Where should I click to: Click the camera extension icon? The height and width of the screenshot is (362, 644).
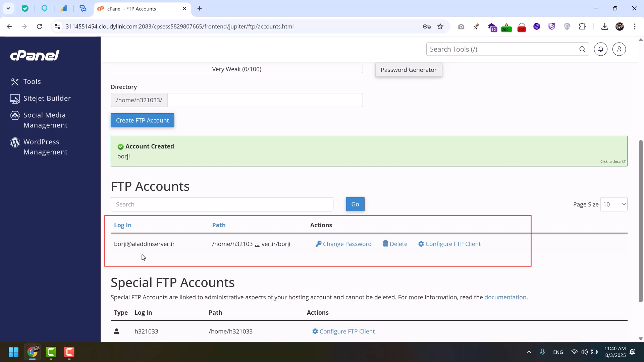[x=461, y=26]
